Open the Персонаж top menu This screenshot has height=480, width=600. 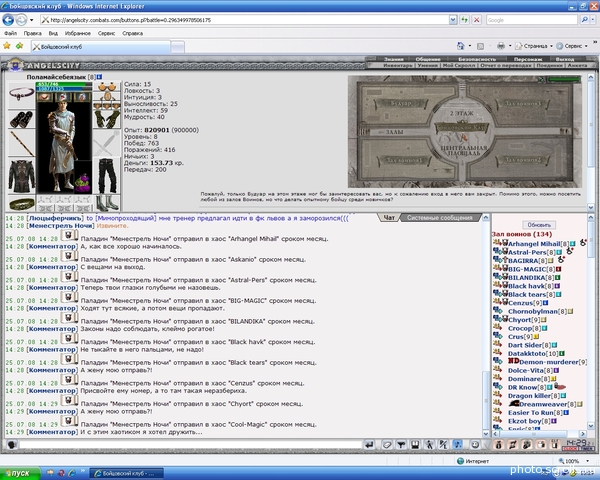coord(528,59)
